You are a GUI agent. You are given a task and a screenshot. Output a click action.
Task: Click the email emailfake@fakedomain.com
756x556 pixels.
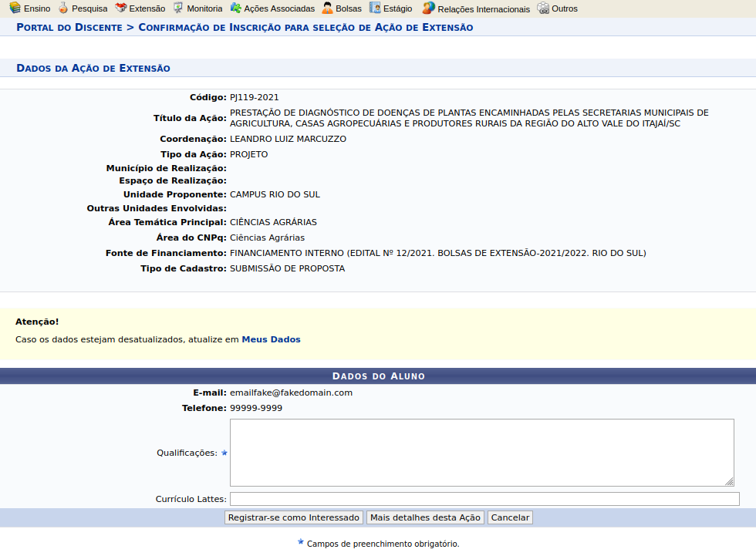tap(292, 393)
